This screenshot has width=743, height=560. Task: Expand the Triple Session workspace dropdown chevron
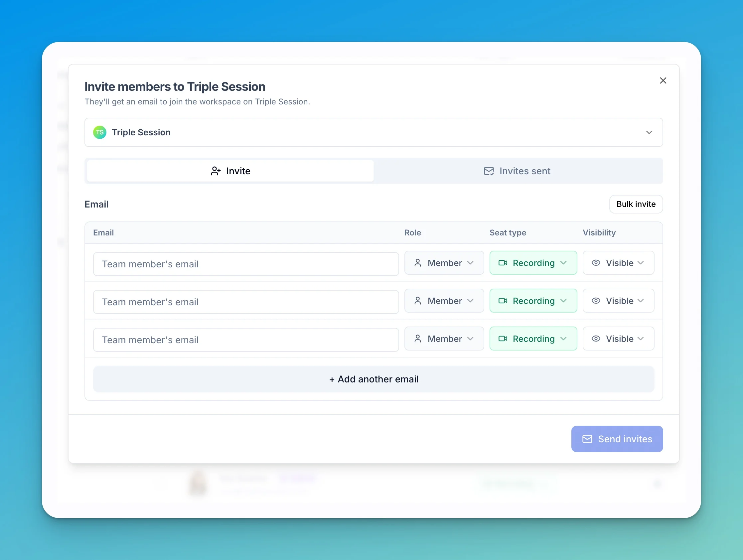(x=649, y=132)
